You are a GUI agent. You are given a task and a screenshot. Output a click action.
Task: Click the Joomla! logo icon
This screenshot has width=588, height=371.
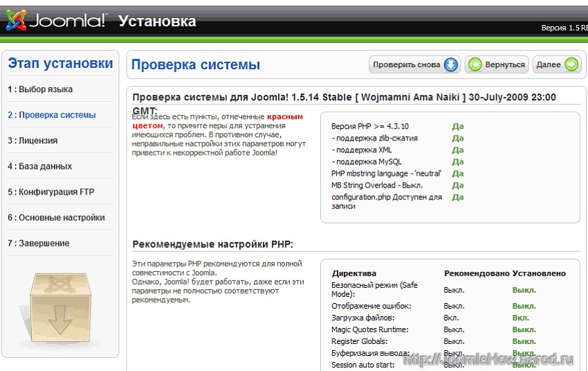[x=16, y=20]
